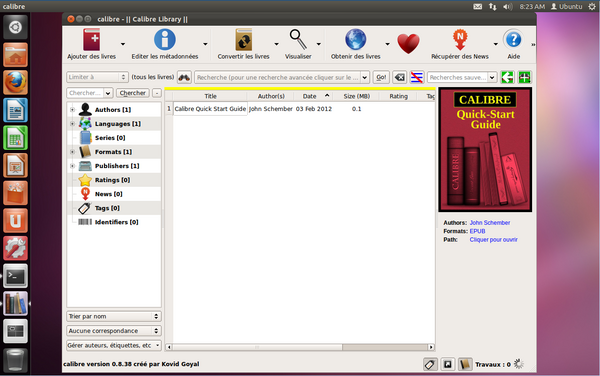Click Cliquer pour ouvrir path link
The image size is (600, 376).
493,239
